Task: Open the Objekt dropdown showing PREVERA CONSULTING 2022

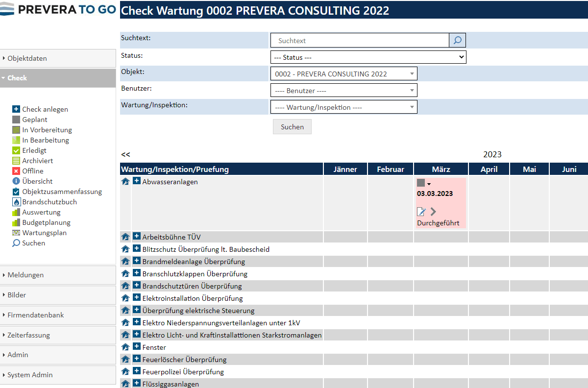Action: [343, 74]
